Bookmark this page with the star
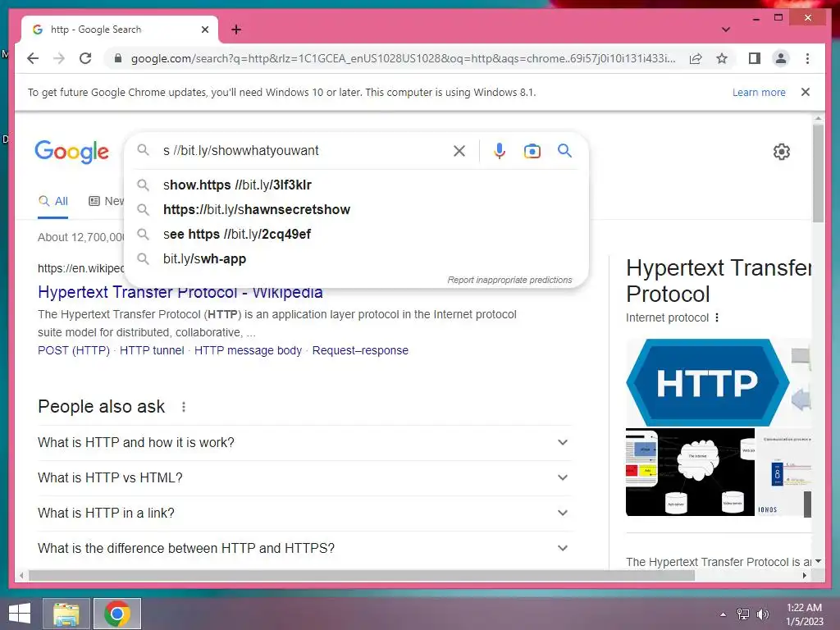 [x=722, y=58]
